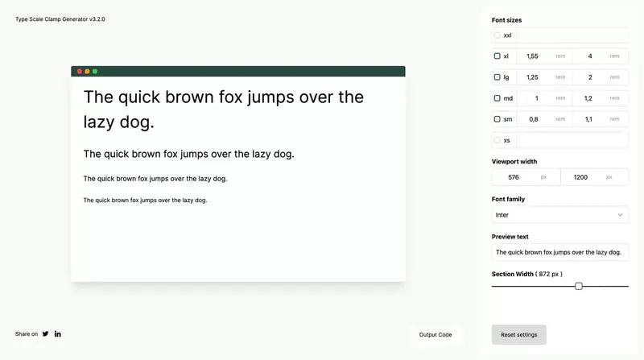644x360 pixels.
Task: Edit sm minimum size field 0,8
Action: 544,119
